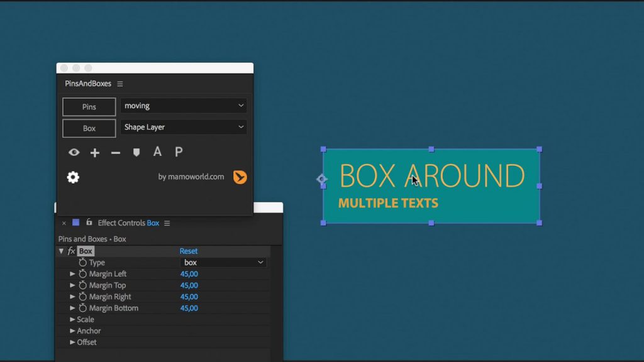Select the eye visibility icon in PinsAndBoxes

(74, 152)
